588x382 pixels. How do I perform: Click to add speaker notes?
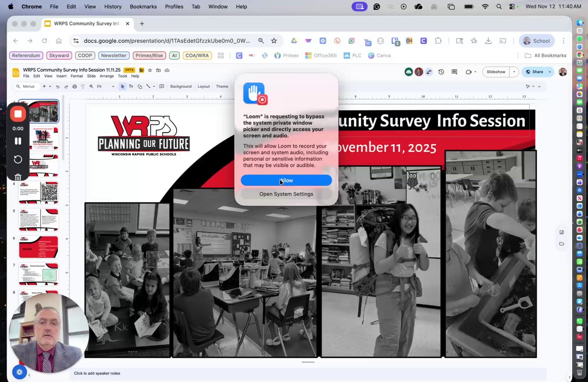pyautogui.click(x=97, y=373)
